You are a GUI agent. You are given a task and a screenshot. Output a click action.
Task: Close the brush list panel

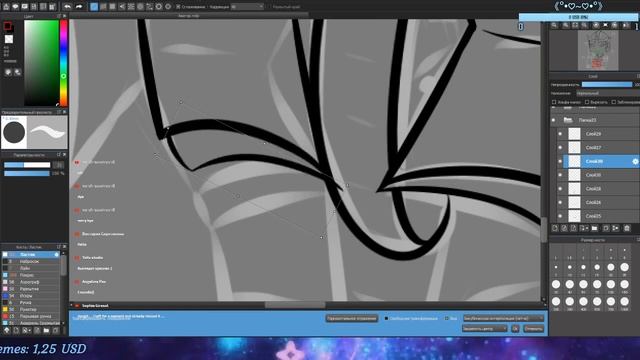pyautogui.click(x=64, y=247)
